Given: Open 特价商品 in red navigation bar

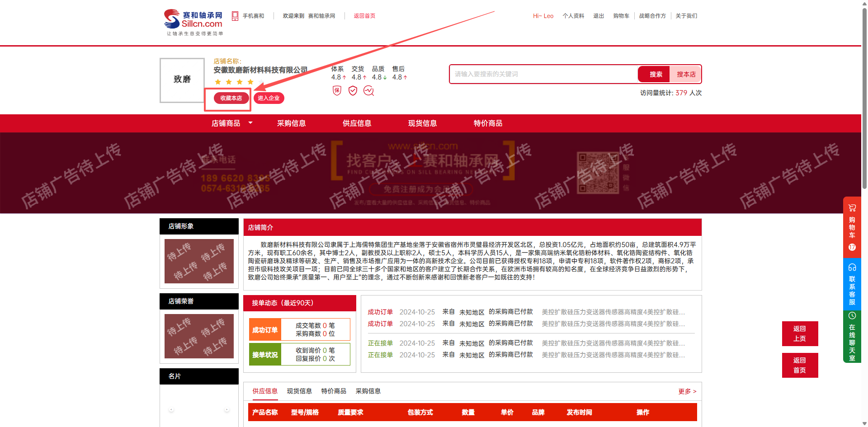Looking at the screenshot, I should 488,123.
